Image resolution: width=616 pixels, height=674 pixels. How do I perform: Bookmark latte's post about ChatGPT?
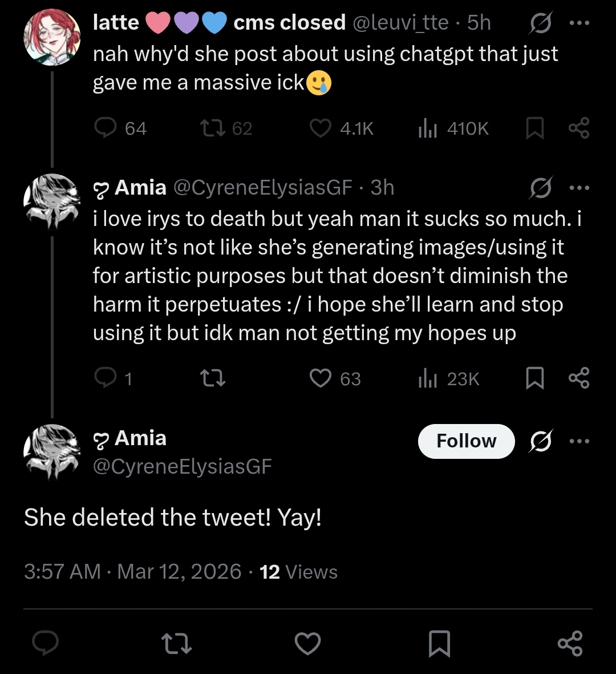coord(534,128)
